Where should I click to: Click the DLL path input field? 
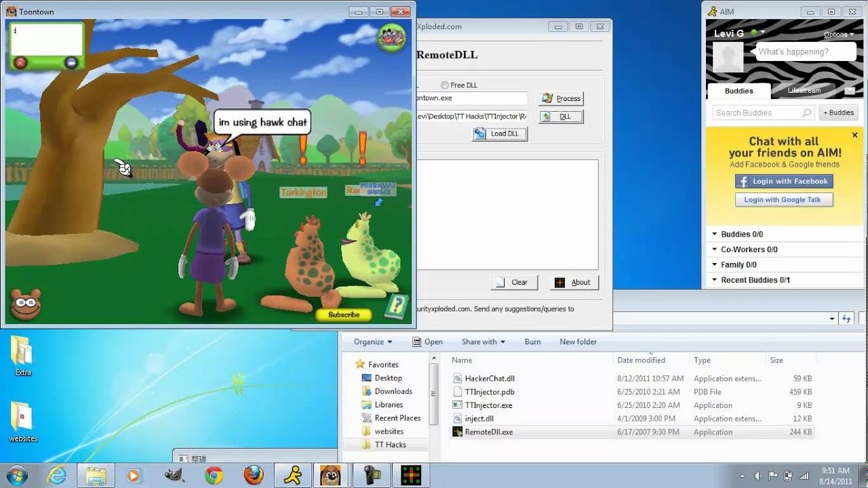(x=472, y=117)
